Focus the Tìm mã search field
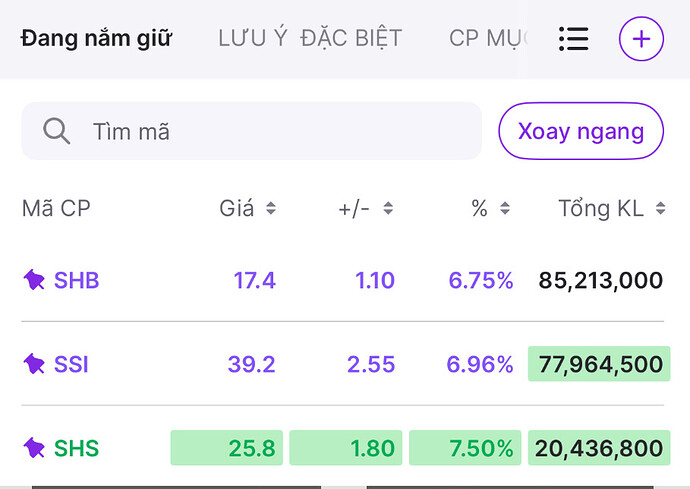The width and height of the screenshot is (690, 489). point(270,131)
